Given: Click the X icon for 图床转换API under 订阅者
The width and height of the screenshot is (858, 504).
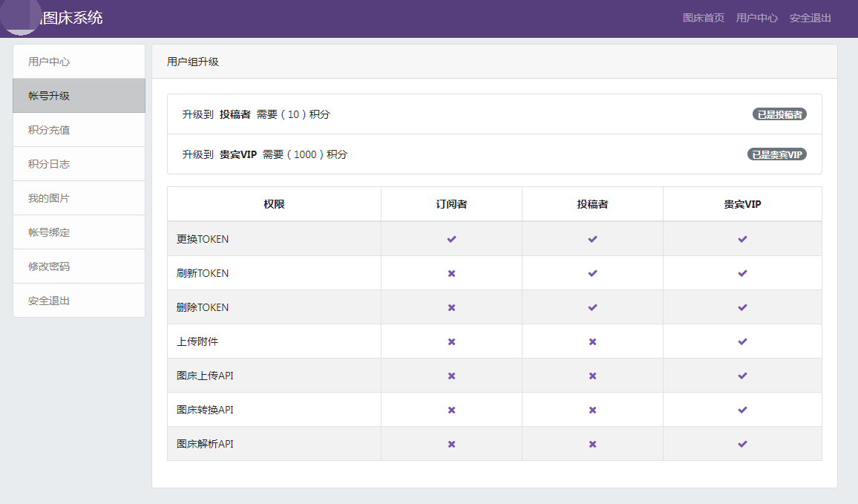Looking at the screenshot, I should [451, 409].
